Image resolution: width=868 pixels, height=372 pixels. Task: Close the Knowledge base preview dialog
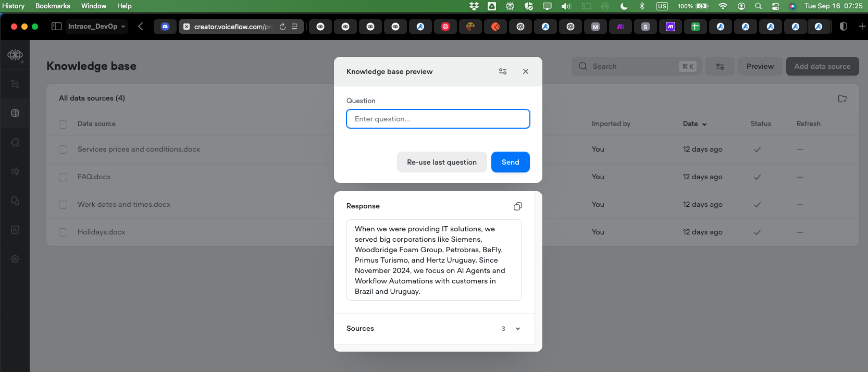click(x=526, y=71)
